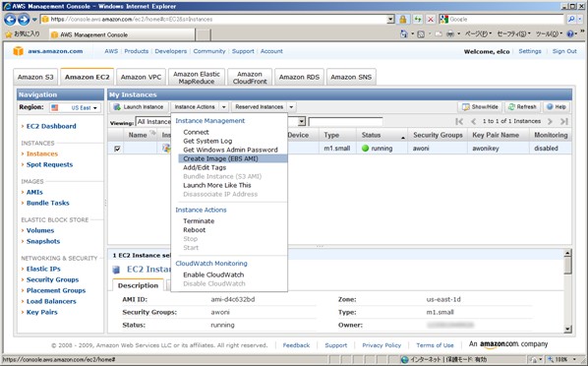Click the pin icon in Name column header
The width and height of the screenshot is (588, 366).
[152, 133]
